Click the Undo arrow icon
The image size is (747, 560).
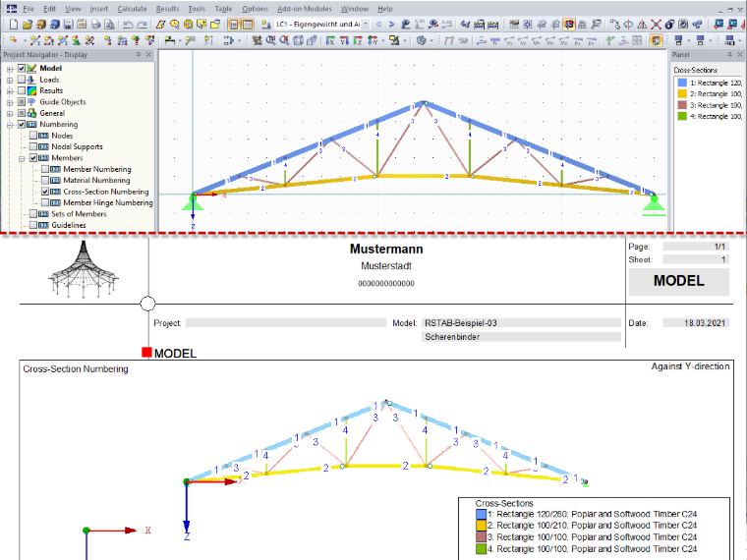pyautogui.click(x=128, y=25)
